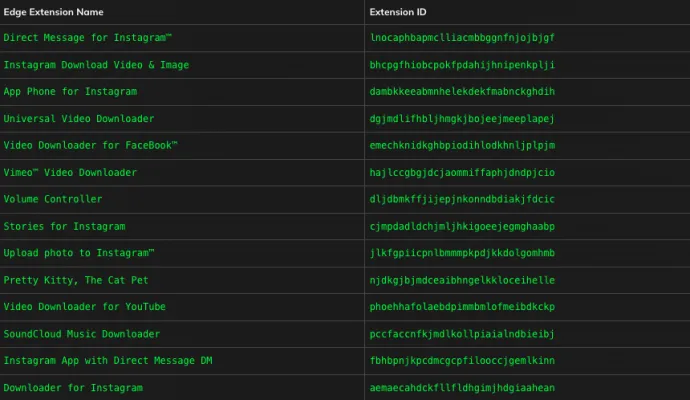The image size is (690, 400).
Task: Click Pretty Kitty, The Cat Pet name
Action: (x=76, y=280)
